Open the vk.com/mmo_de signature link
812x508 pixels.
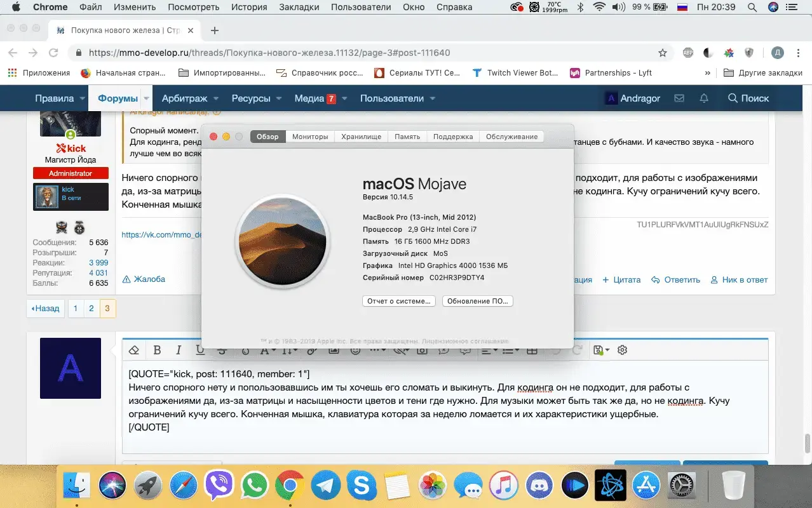tap(161, 234)
